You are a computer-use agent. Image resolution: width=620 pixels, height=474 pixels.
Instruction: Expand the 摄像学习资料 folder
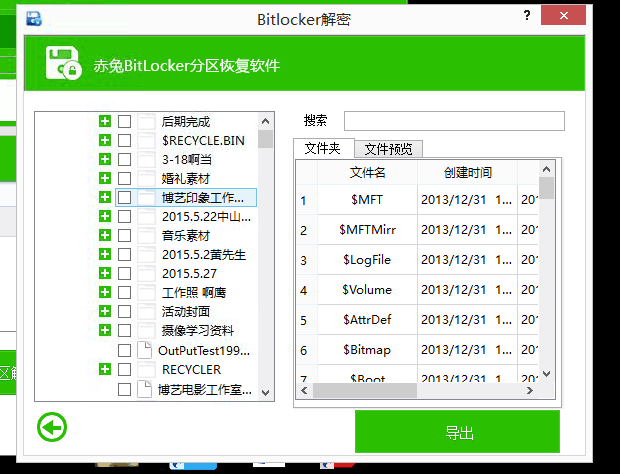click(x=105, y=330)
